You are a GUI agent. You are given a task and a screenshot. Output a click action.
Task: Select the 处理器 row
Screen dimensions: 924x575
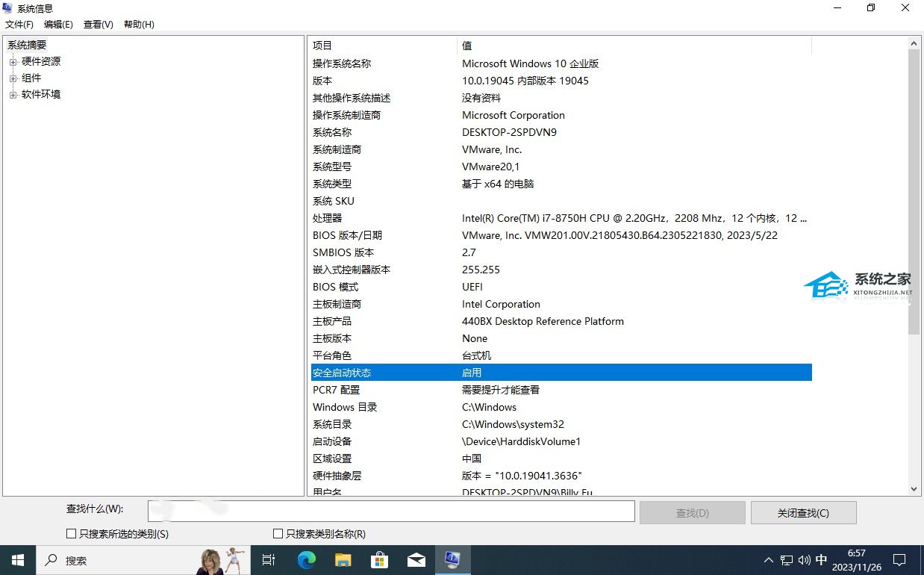pyautogui.click(x=561, y=218)
